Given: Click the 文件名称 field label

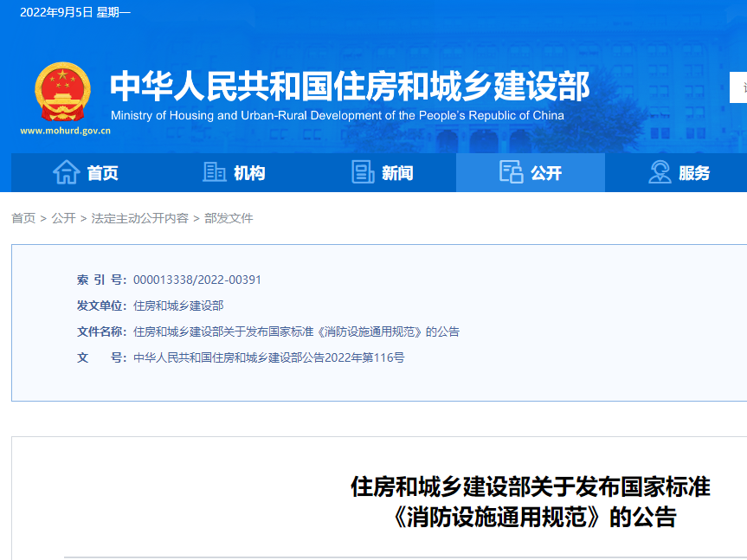Looking at the screenshot, I should point(101,331).
